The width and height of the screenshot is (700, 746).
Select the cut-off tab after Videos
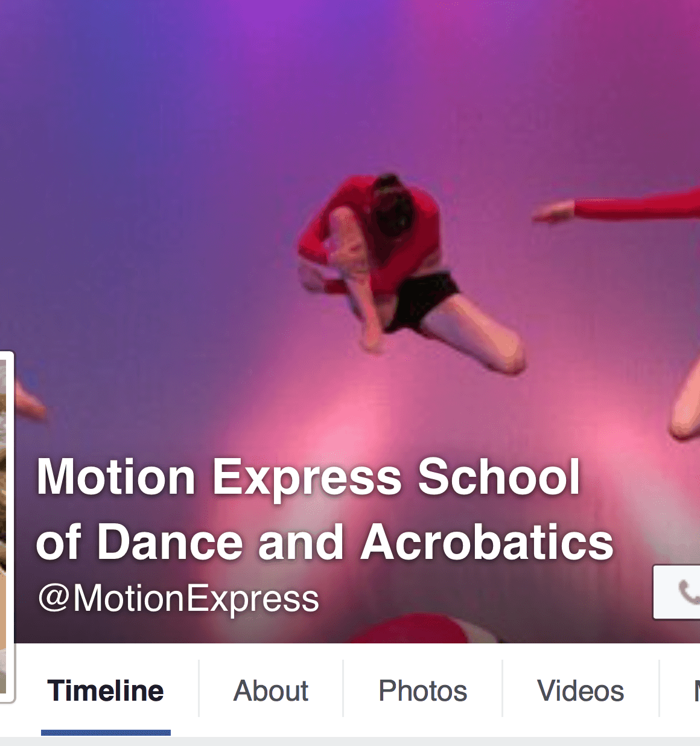[696, 690]
